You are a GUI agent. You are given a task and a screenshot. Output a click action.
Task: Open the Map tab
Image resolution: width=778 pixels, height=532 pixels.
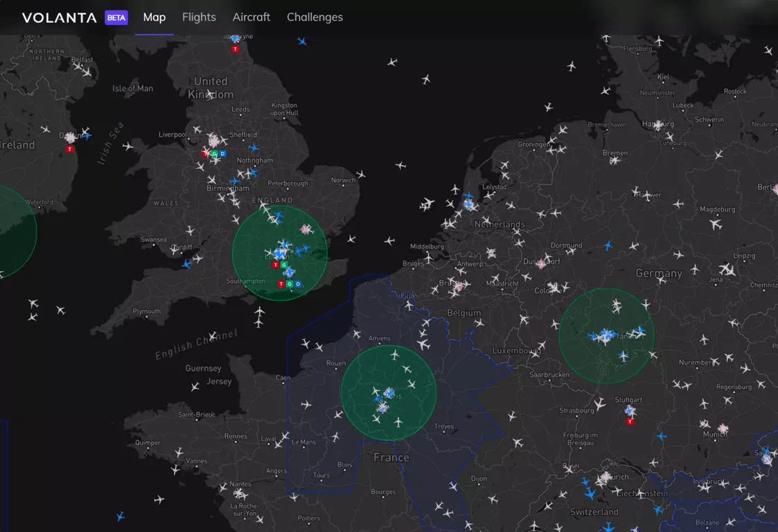tap(154, 17)
